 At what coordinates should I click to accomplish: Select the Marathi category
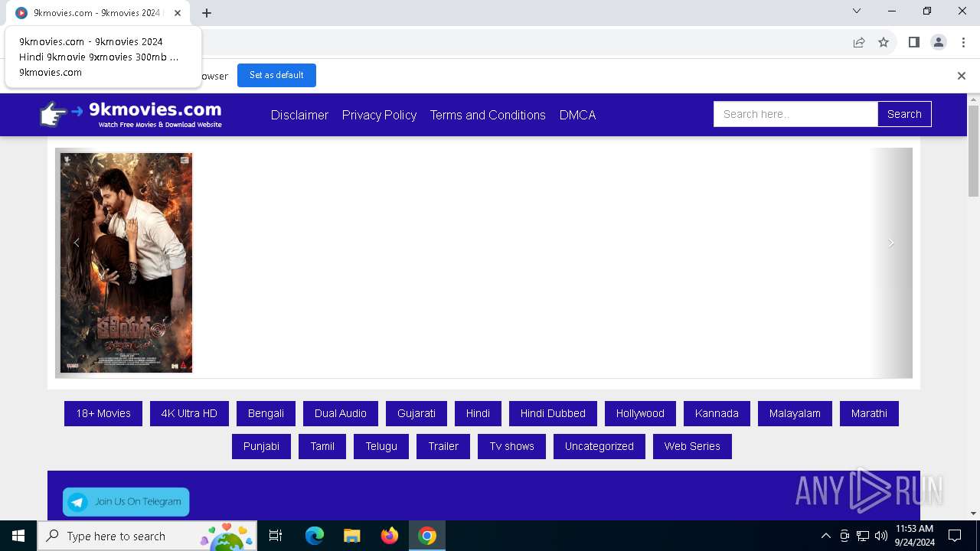click(x=869, y=413)
